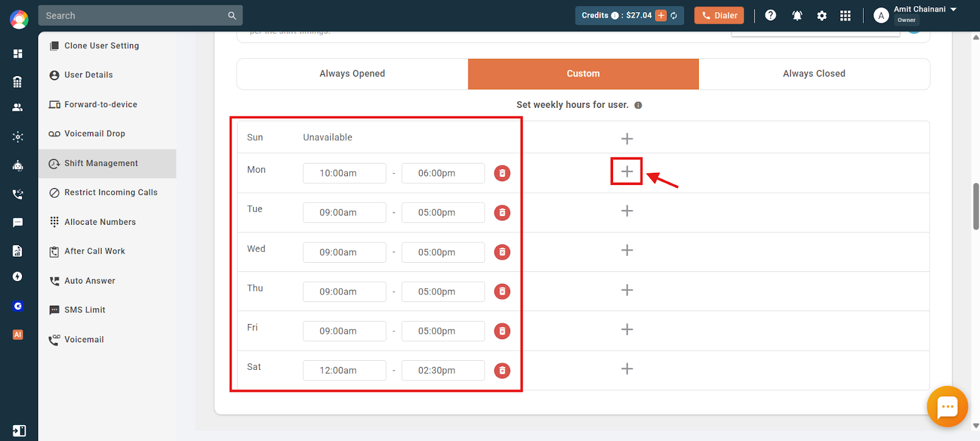Viewport: 980px width, 441px height.
Task: Open dashboard icon in left rail
Action: click(18, 53)
